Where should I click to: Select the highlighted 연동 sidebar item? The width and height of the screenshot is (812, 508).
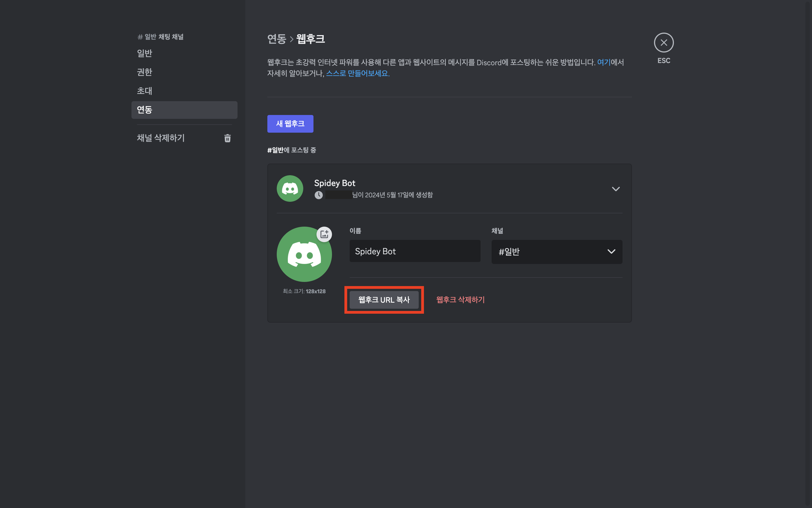(145, 109)
